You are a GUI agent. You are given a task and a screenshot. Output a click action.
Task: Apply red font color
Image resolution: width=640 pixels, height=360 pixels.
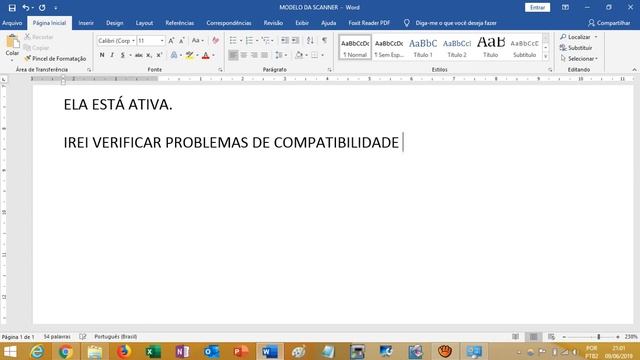206,55
